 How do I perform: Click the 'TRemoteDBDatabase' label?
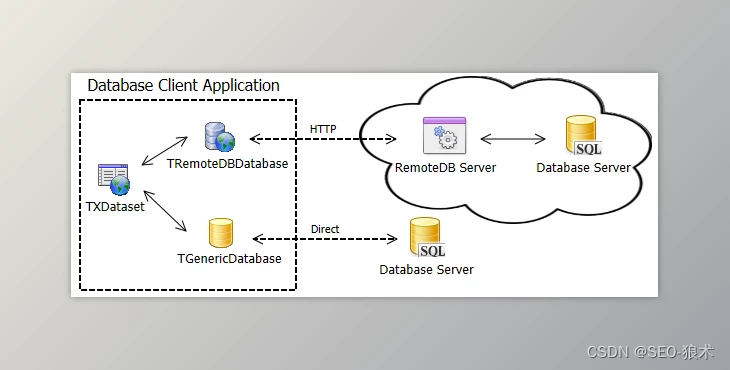click(228, 164)
